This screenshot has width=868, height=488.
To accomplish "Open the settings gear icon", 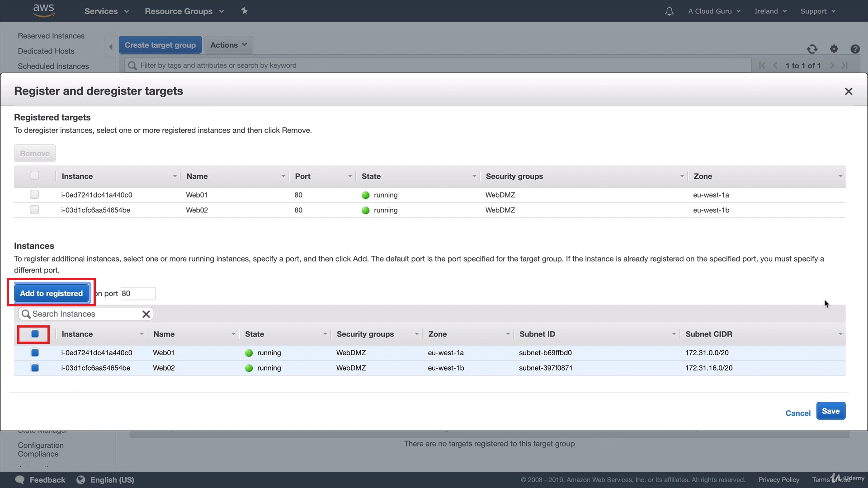I will tap(834, 49).
